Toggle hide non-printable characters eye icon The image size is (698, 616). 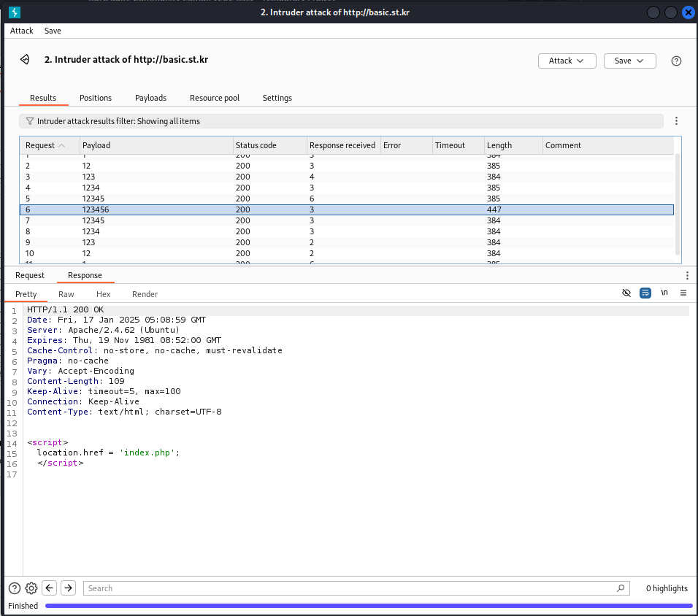[626, 293]
